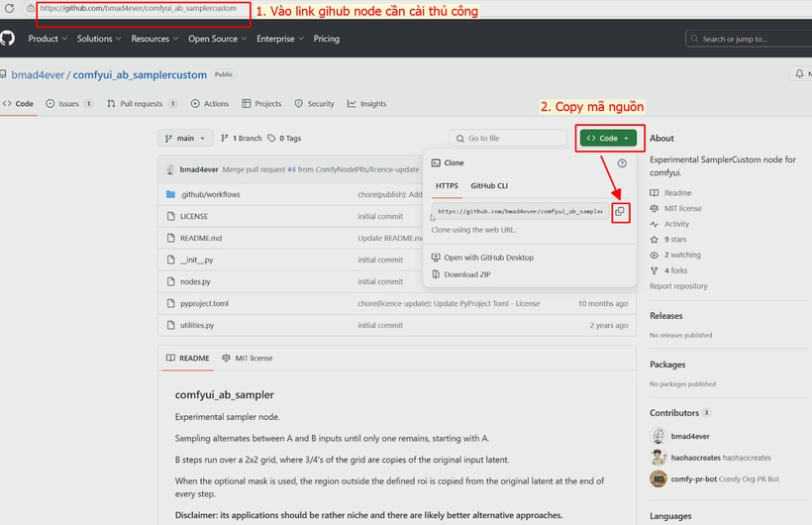Open the 9 stars link
The height and width of the screenshot is (525, 812).
[x=668, y=240]
